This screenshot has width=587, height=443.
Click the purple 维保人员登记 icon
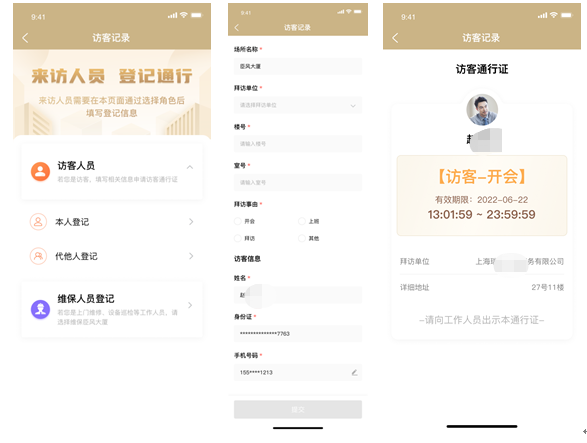[40, 310]
